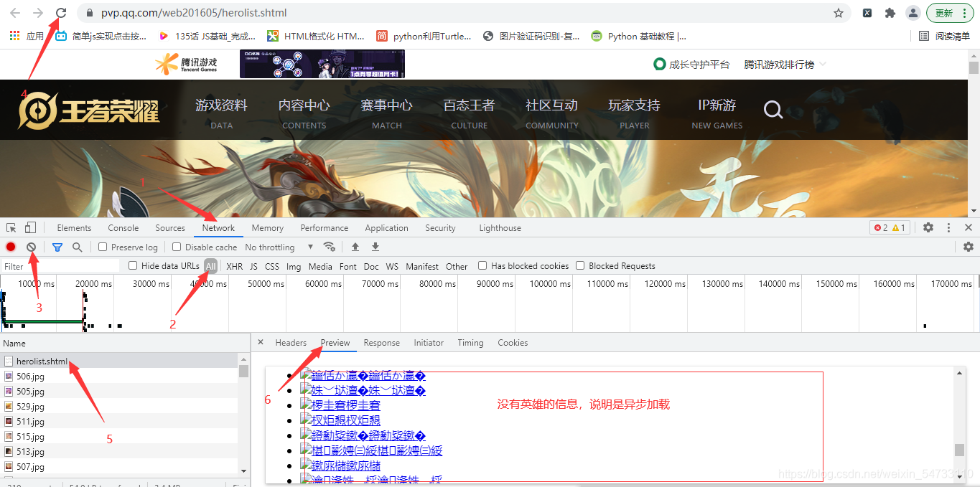Click the network search magnifier icon
The image size is (980, 487).
pos(77,247)
